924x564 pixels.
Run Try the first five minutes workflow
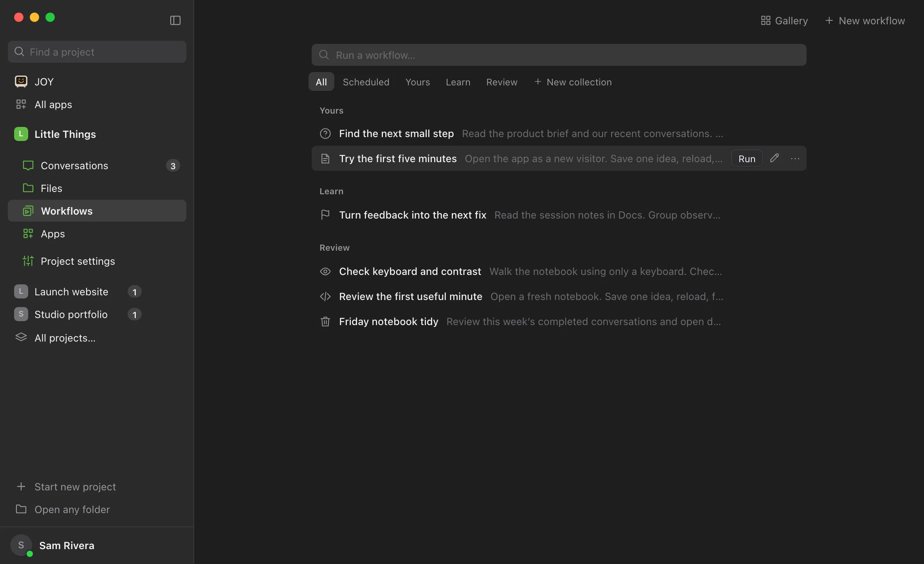(747, 159)
